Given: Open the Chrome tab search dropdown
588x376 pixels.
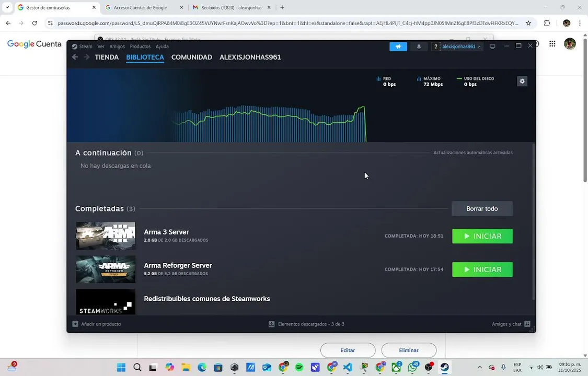Looking at the screenshot, I should (7, 7).
